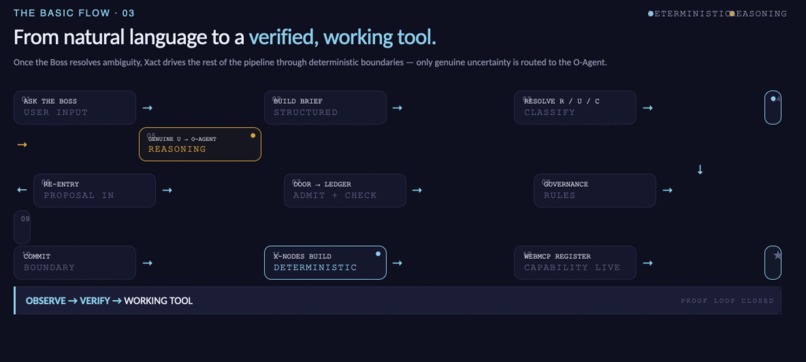Select the WebMCP Register Capability Live card
806x362 pixels.
pos(575,263)
